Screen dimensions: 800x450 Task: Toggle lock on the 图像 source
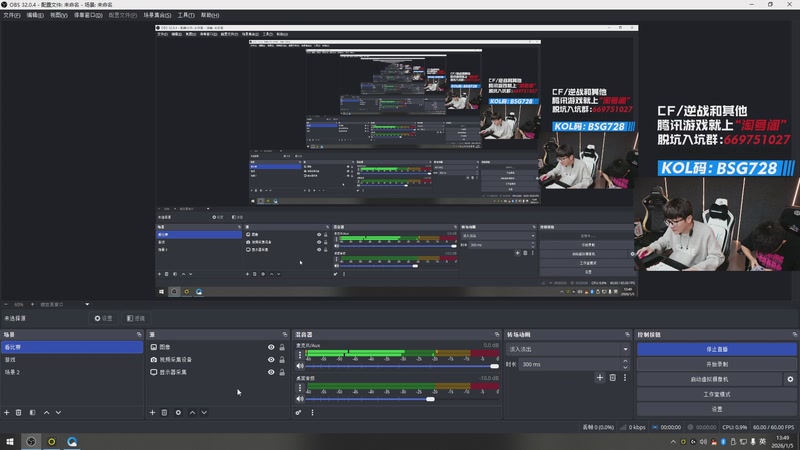tap(282, 347)
